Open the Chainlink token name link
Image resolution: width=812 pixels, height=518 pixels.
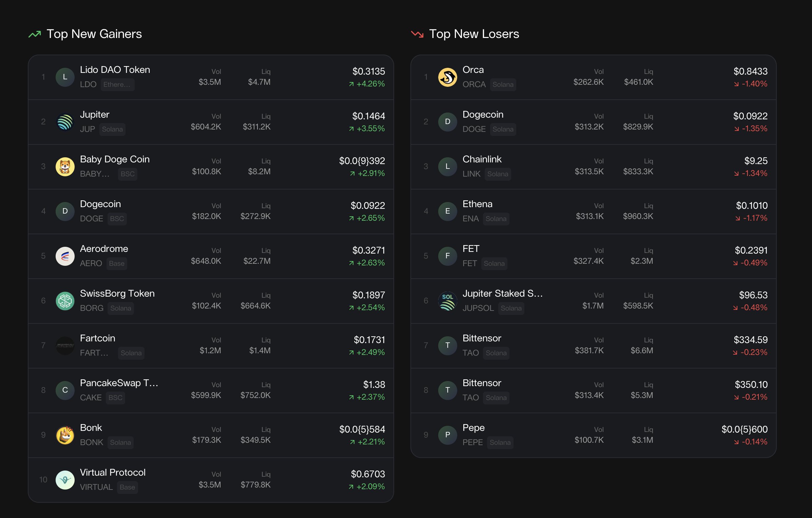pos(482,159)
